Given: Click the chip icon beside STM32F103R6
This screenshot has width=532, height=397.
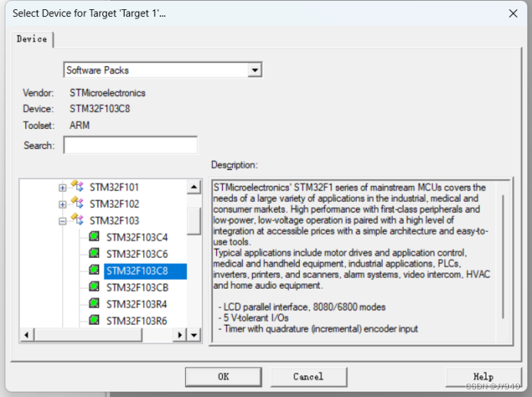Looking at the screenshot, I should click(94, 319).
